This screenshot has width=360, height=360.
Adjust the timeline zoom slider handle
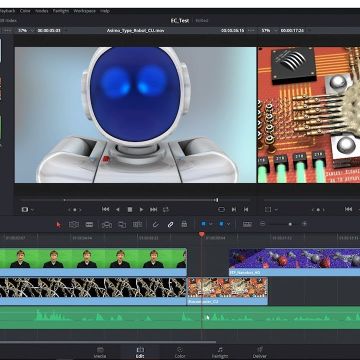click(x=290, y=224)
